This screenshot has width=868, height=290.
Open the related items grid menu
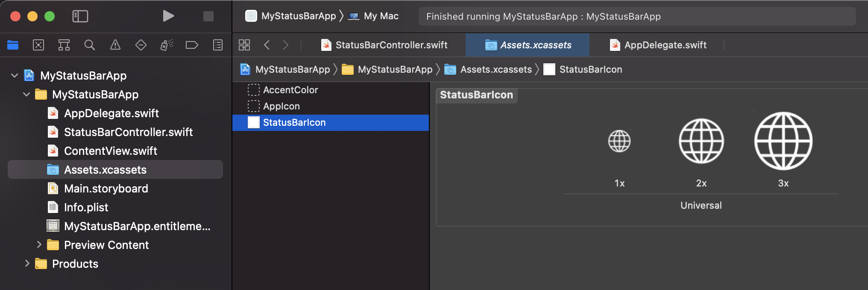(x=244, y=45)
